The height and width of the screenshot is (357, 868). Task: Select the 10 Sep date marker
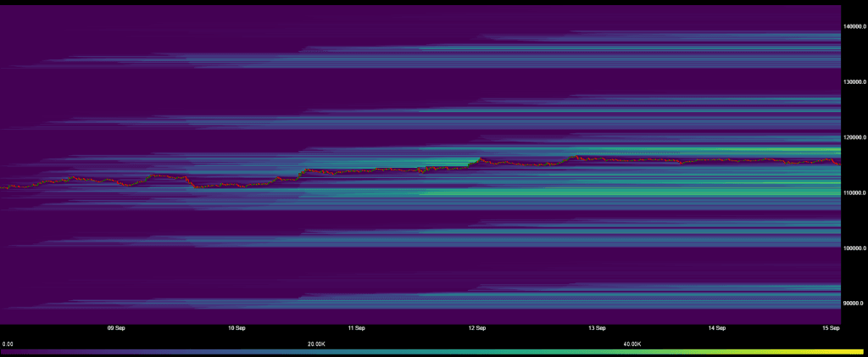(x=236, y=327)
